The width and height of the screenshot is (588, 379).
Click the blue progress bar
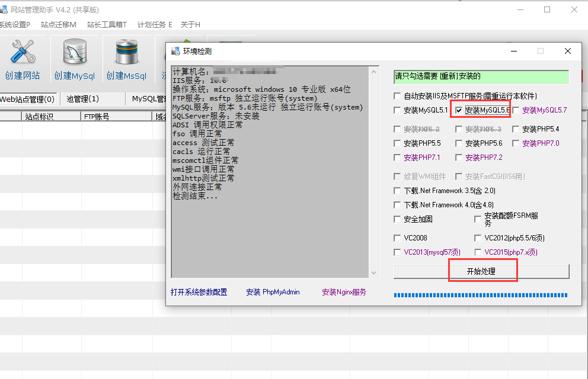coord(480,295)
